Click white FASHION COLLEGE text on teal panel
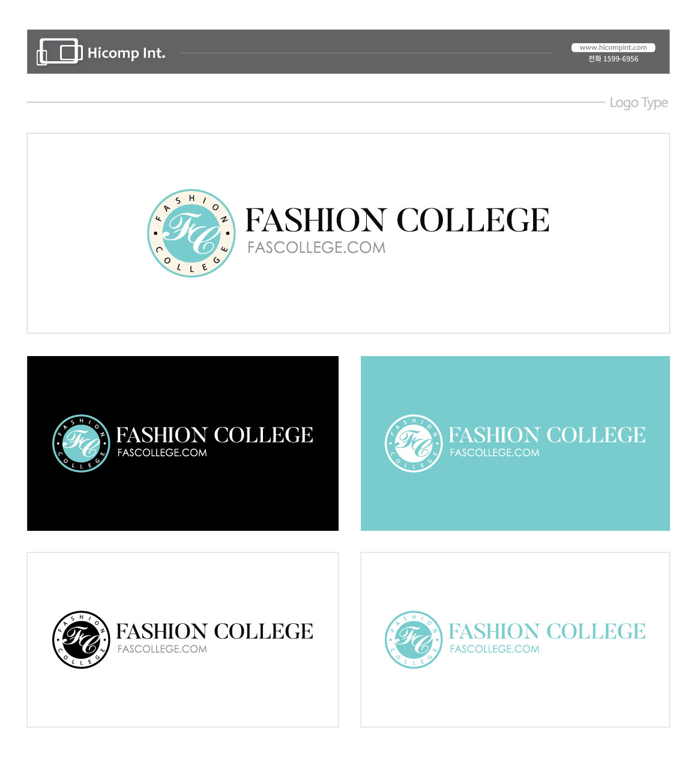This screenshot has height=759, width=700. (x=548, y=435)
